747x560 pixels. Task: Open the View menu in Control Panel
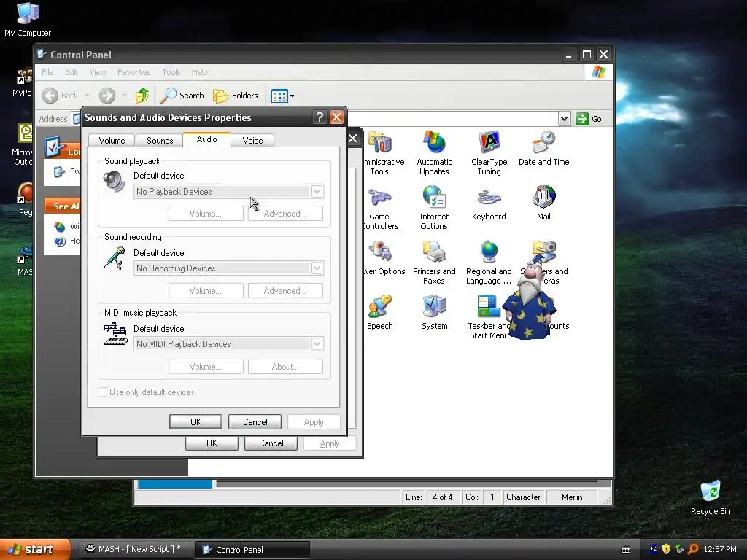tap(98, 72)
